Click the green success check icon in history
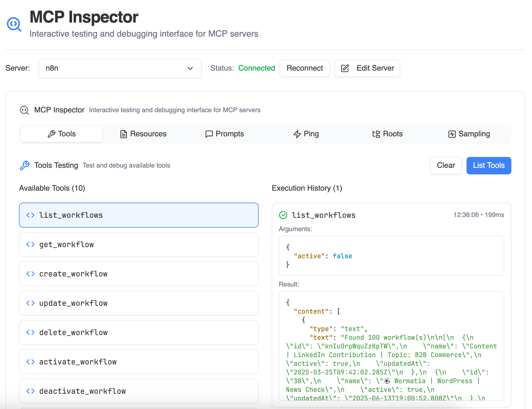Viewport: 532px width, 409px height. (x=283, y=215)
